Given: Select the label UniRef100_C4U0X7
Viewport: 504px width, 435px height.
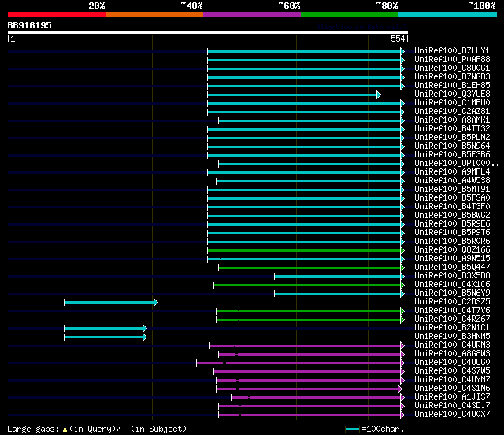Looking at the screenshot, I should [452, 415].
